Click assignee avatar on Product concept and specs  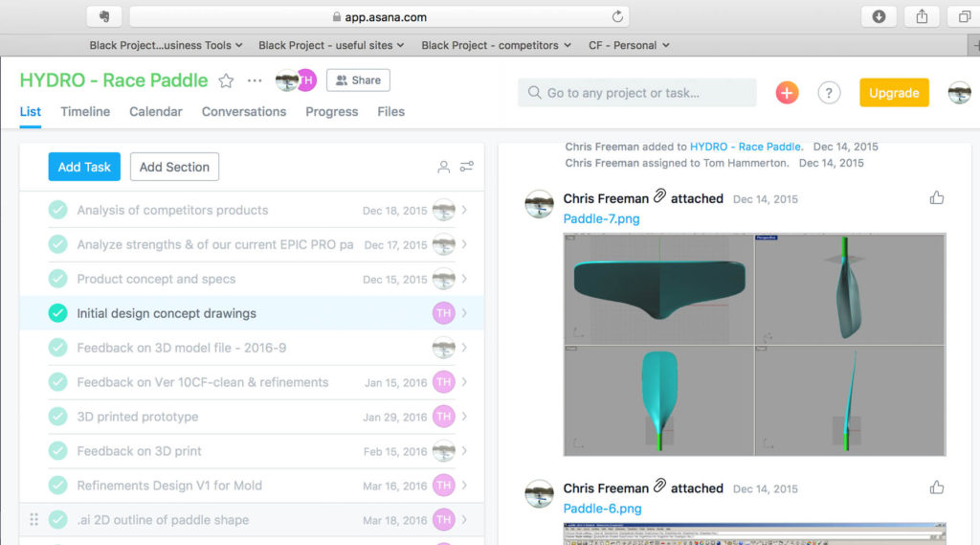[x=444, y=279]
